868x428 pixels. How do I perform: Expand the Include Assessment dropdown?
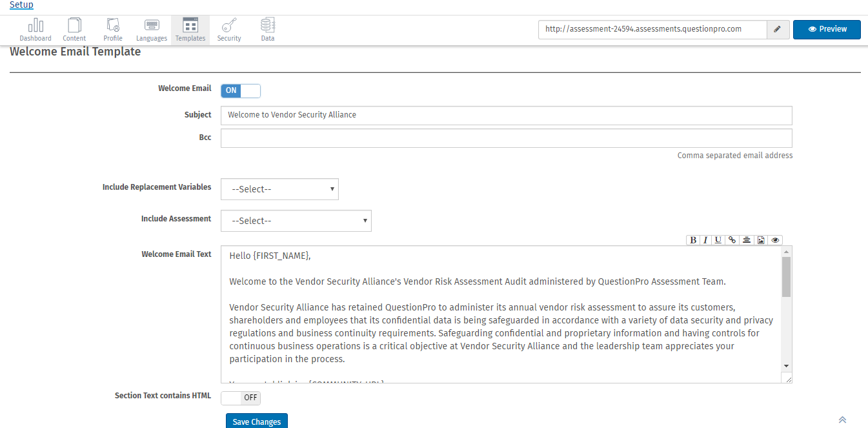click(x=296, y=220)
